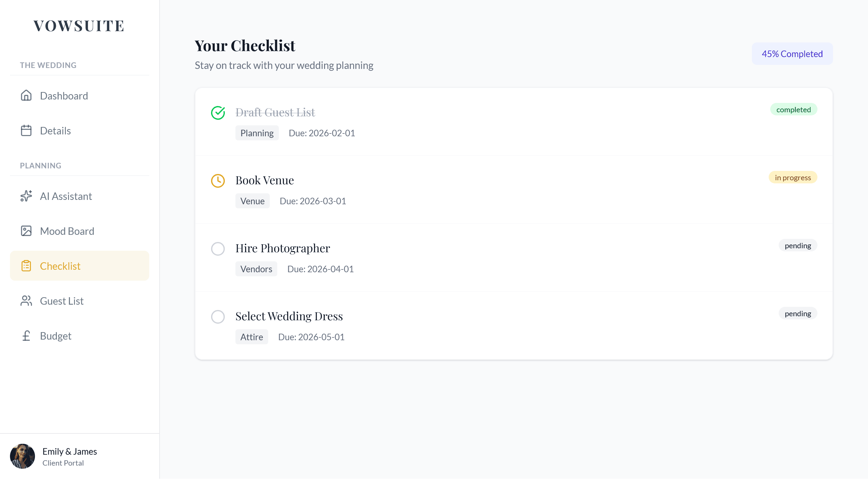868x479 pixels.
Task: Mark Hire Photographer as complete
Action: pos(218,249)
